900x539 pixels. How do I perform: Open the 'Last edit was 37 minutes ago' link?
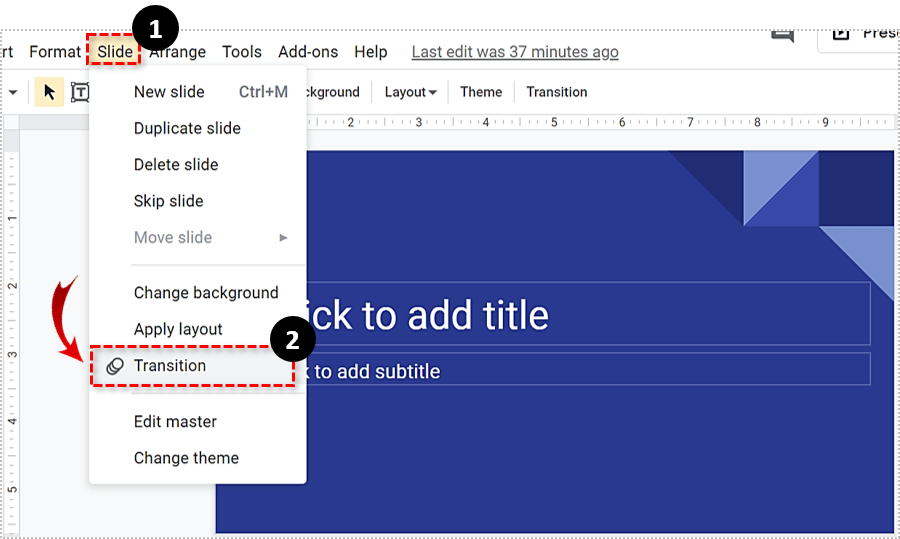pyautogui.click(x=515, y=52)
